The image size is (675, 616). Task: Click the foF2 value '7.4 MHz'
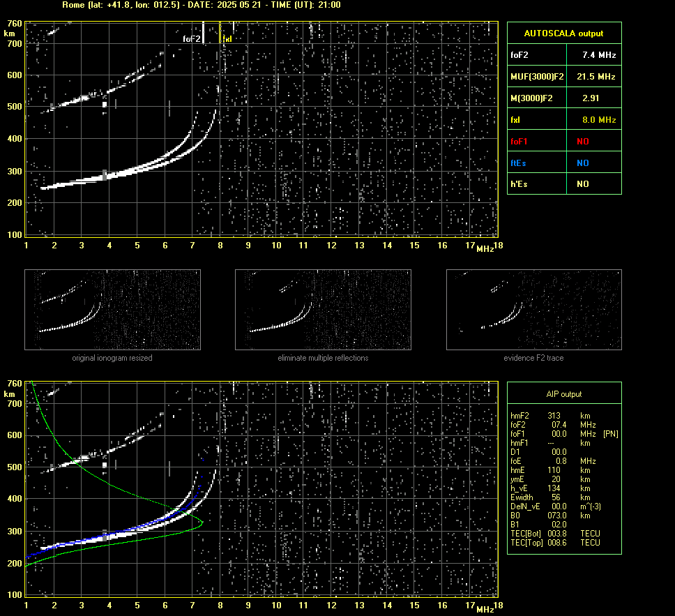[x=599, y=55]
